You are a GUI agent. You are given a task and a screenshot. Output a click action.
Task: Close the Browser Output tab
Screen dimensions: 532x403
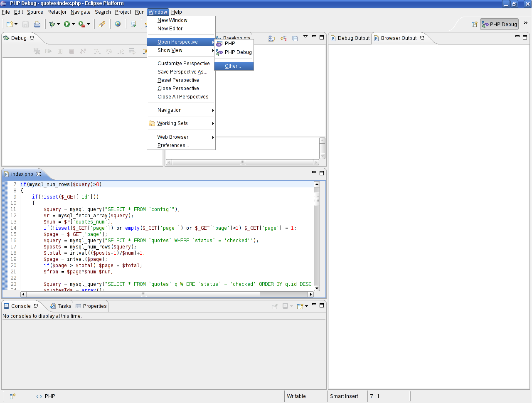422,38
